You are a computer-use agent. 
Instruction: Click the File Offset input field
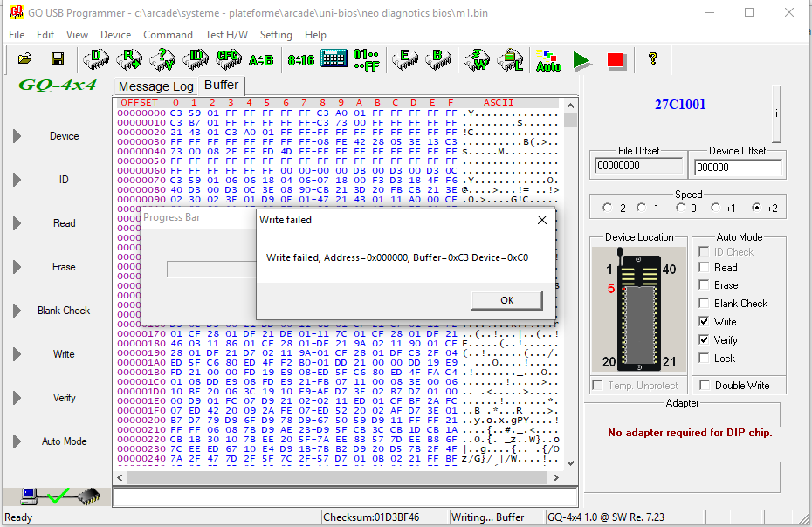pos(638,166)
